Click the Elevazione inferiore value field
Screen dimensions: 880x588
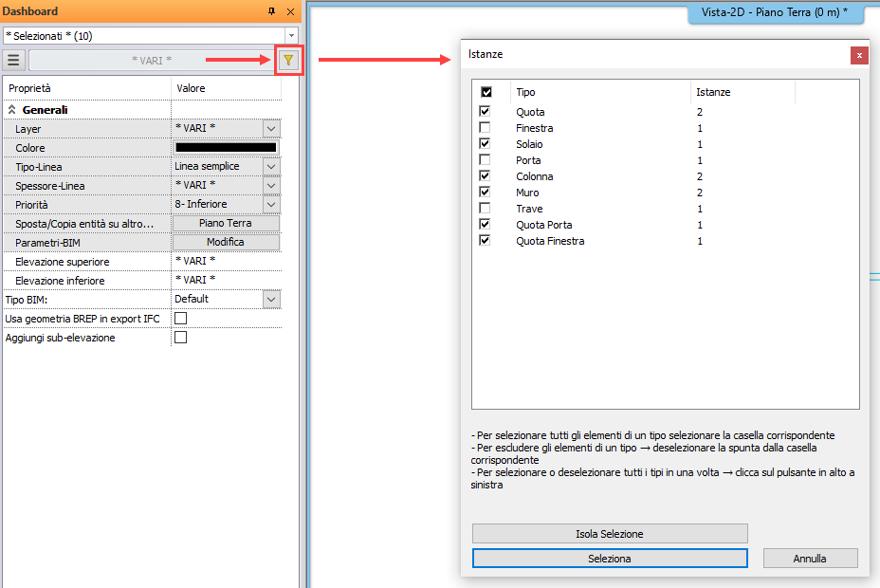(226, 281)
